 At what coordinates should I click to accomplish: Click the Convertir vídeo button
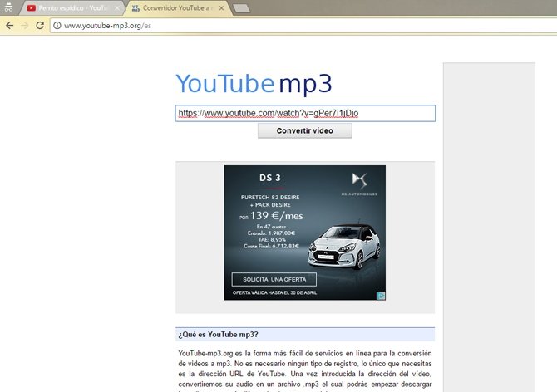coord(305,130)
